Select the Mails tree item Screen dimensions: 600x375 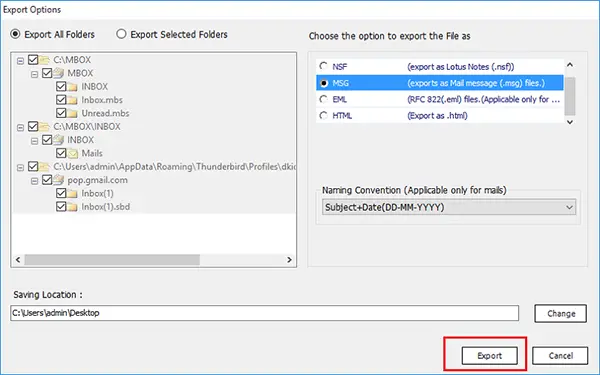click(92, 153)
